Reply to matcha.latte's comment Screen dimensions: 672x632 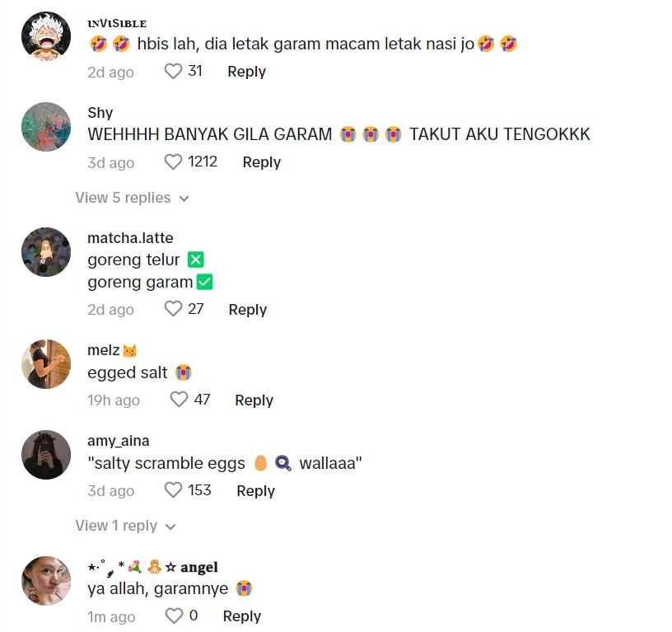[247, 309]
